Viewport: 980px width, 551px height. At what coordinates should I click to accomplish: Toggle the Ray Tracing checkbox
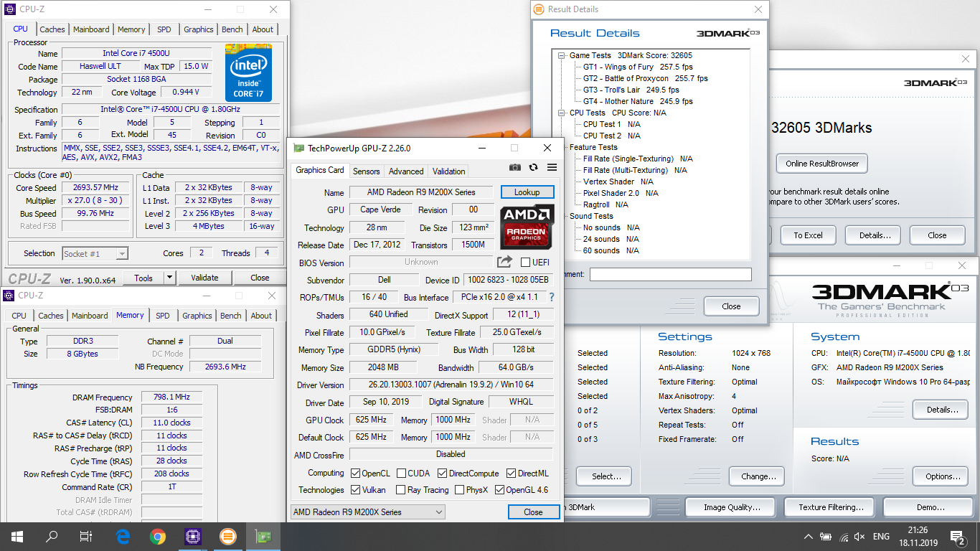(400, 490)
